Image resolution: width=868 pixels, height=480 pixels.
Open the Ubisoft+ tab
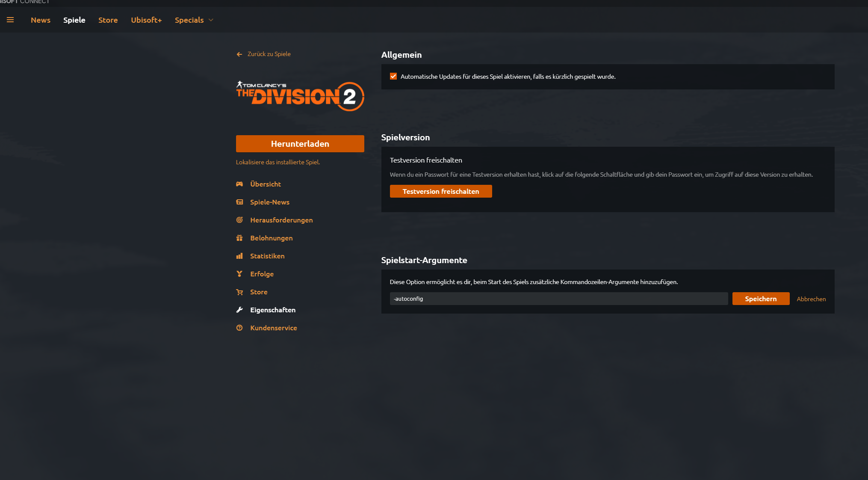coord(146,20)
